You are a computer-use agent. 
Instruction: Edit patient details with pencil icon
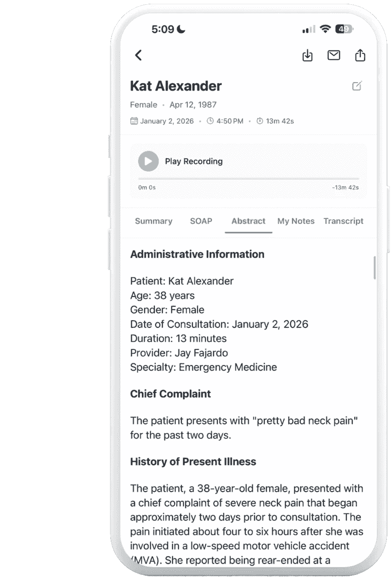point(357,86)
